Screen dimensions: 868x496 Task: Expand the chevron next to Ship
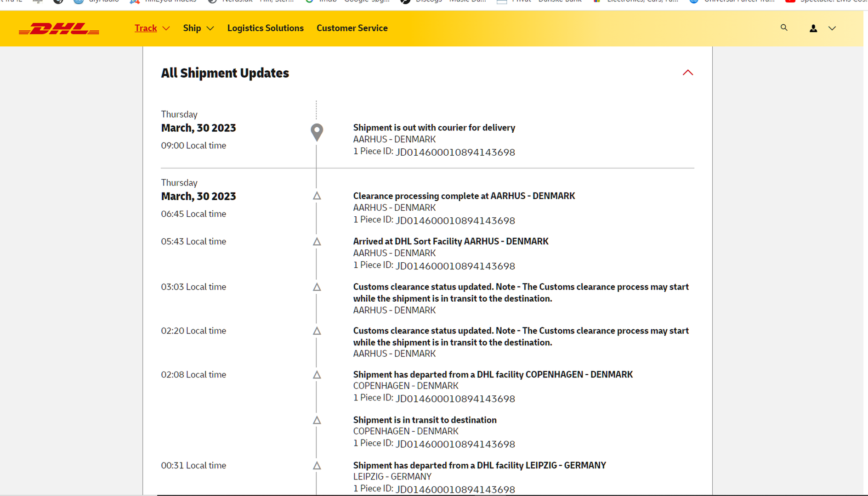click(210, 28)
